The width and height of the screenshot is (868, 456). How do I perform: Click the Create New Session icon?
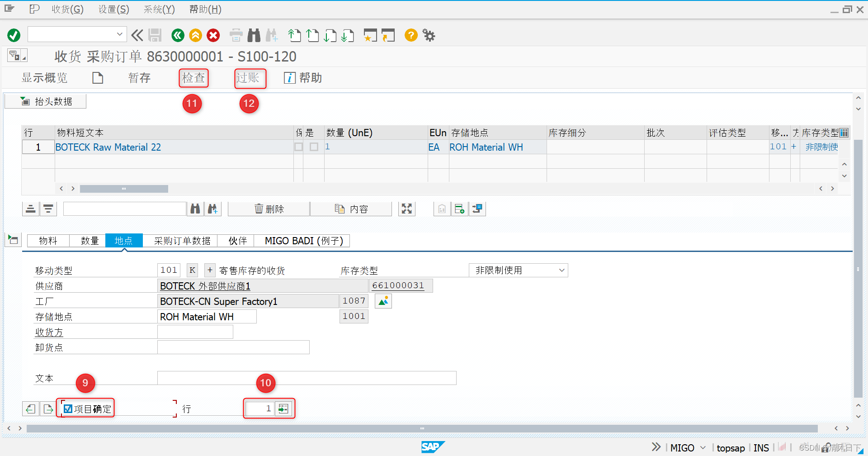tap(370, 35)
